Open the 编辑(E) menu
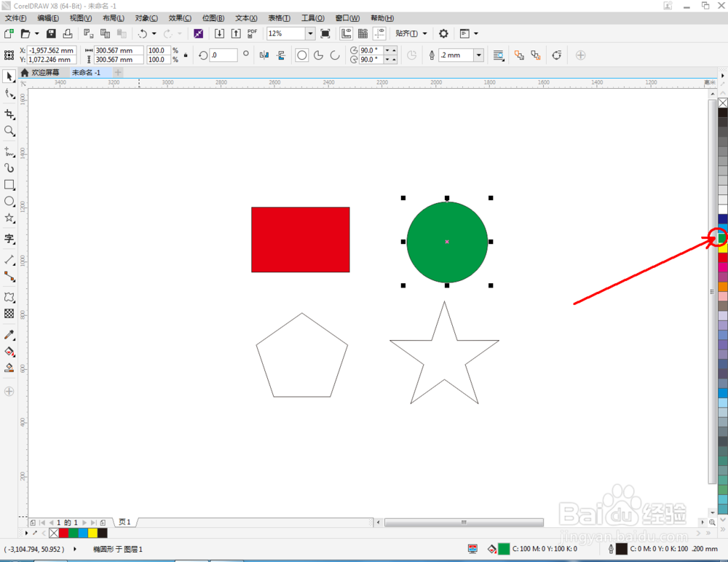 pyautogui.click(x=48, y=18)
